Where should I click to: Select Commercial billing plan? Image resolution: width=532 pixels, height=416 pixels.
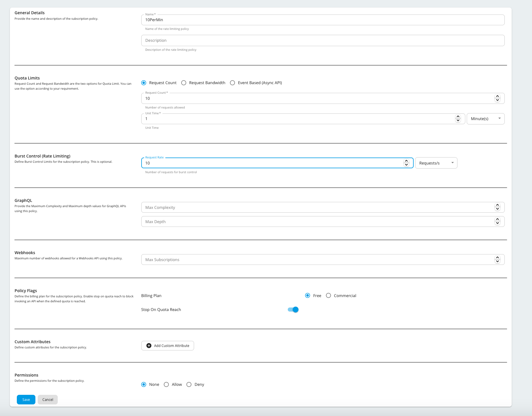328,296
